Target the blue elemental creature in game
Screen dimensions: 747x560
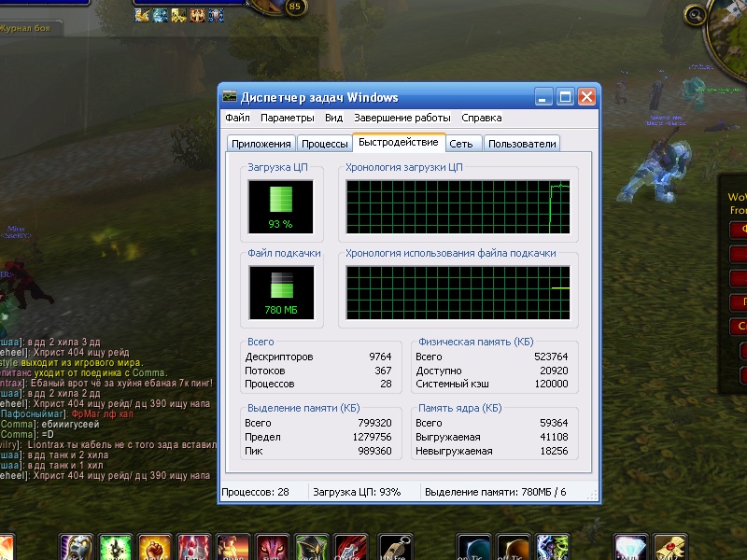(x=655, y=170)
